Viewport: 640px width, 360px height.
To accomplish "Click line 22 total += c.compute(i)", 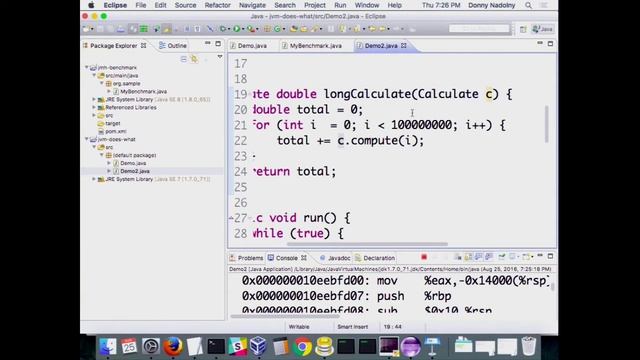I will [x=351, y=140].
